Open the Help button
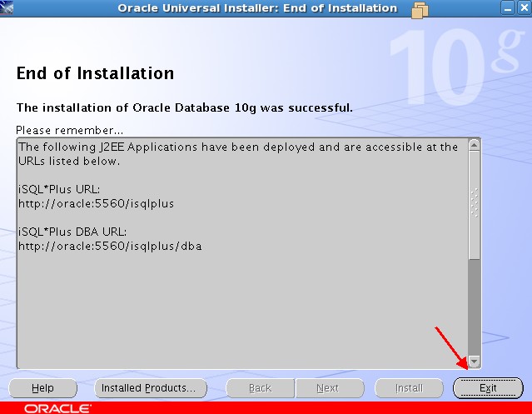Screen dimensions: 532x414 pos(42,388)
